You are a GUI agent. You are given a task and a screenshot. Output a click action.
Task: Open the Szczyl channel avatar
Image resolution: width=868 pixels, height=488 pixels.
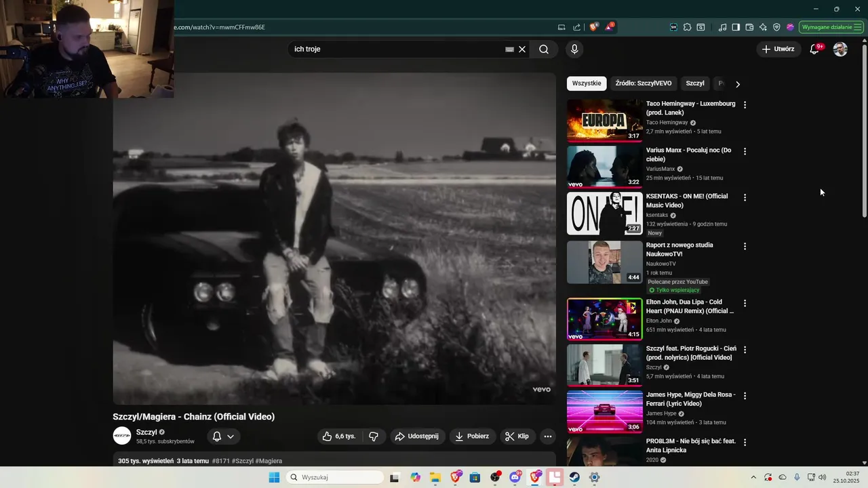[x=122, y=436]
